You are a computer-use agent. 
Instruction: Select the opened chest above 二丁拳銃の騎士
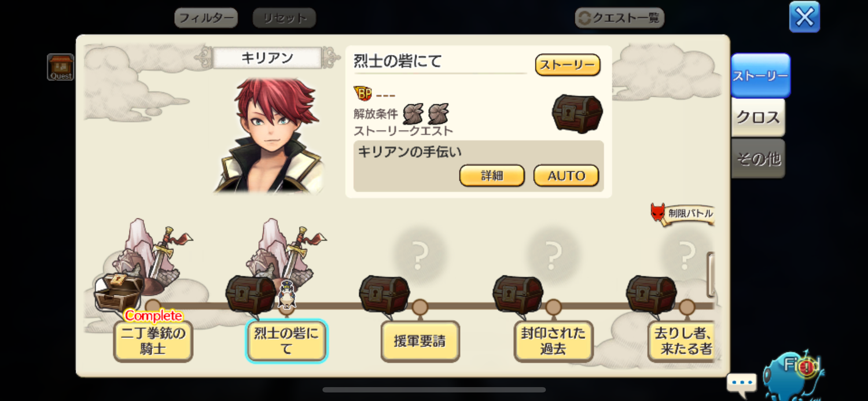coord(118,291)
